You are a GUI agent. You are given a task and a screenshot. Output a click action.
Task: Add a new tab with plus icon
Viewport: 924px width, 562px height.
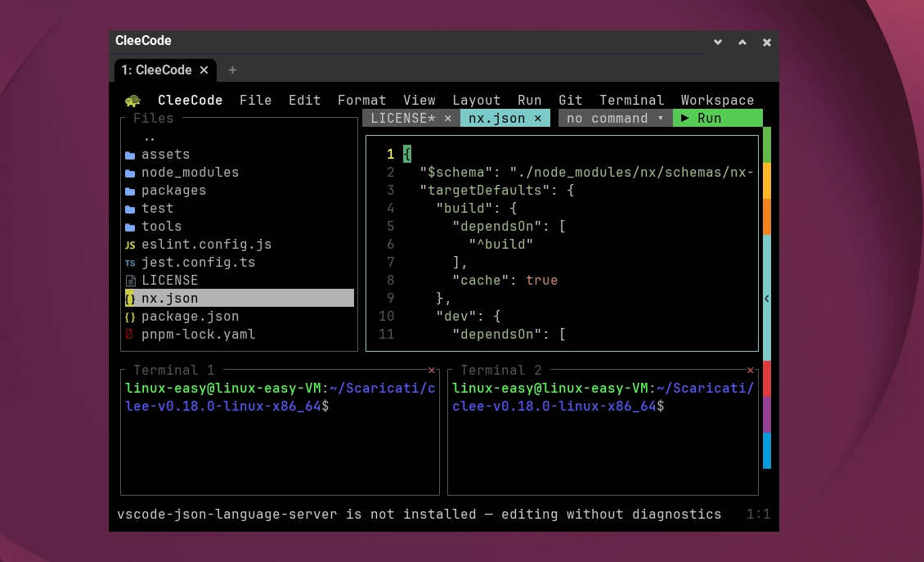point(233,70)
